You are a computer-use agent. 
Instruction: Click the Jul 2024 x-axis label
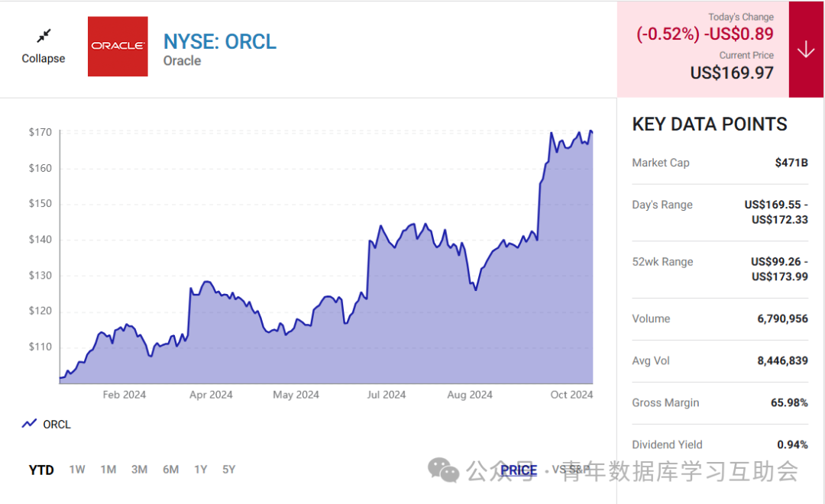coord(387,395)
